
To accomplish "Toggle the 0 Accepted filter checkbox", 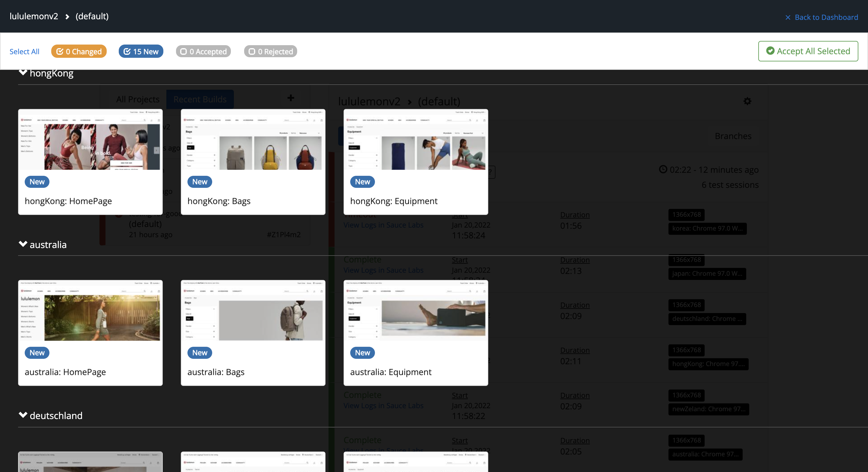I will coord(183,51).
